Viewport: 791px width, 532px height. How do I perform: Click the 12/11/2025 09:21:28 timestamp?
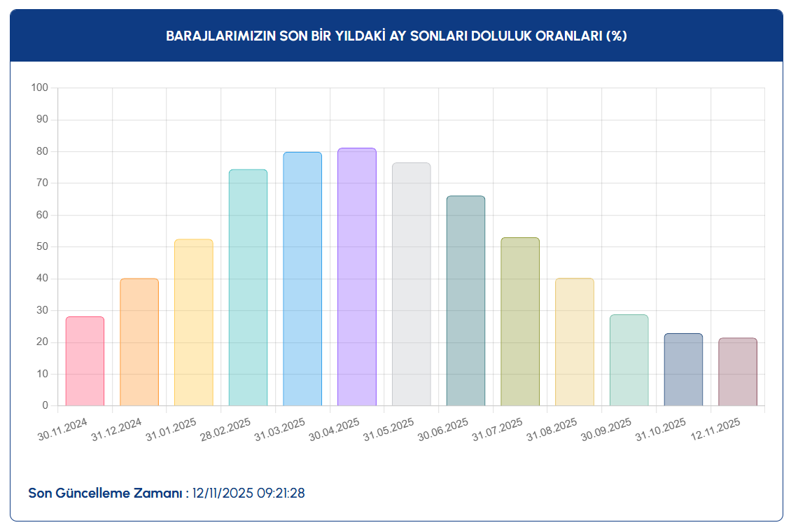coord(248,493)
